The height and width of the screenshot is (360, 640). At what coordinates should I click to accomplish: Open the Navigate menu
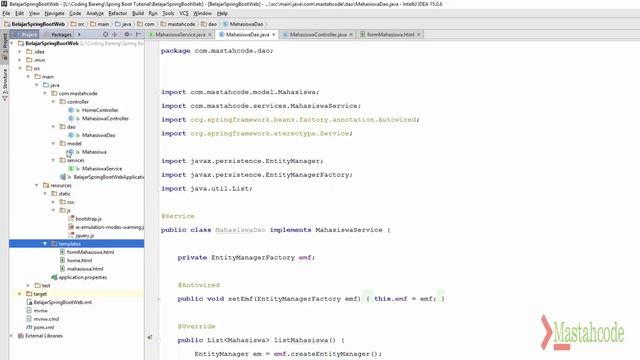pyautogui.click(x=54, y=13)
